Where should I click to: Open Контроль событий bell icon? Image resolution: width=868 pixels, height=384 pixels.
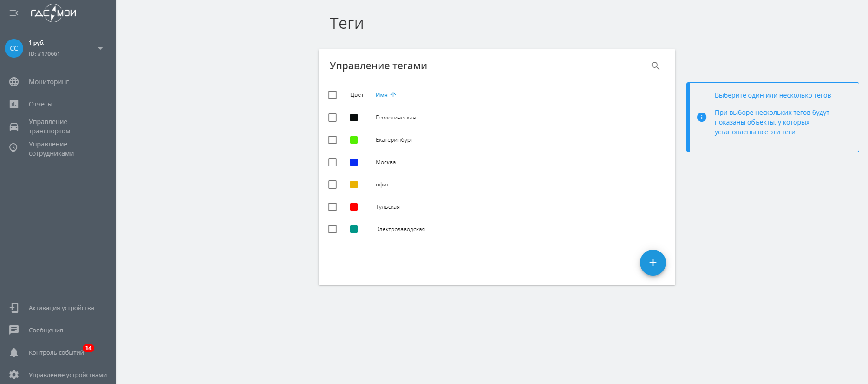tap(14, 352)
